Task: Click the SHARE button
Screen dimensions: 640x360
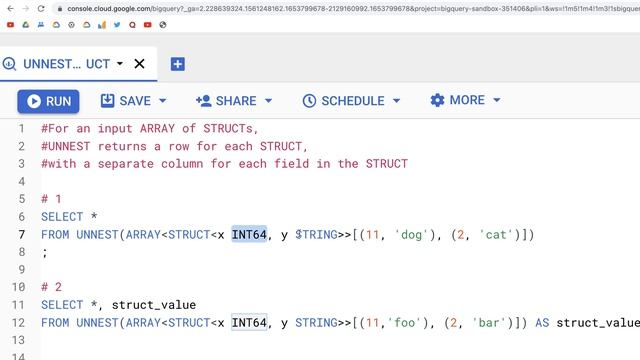Action: point(226,101)
